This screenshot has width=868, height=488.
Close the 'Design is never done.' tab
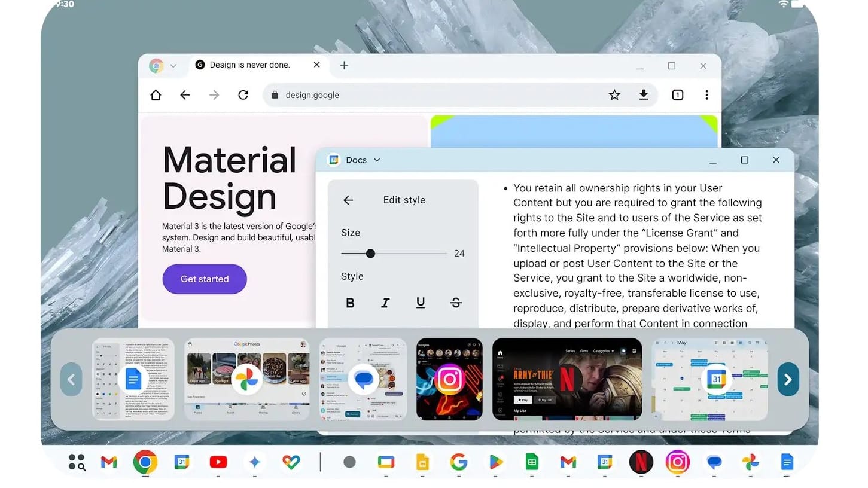coord(317,65)
